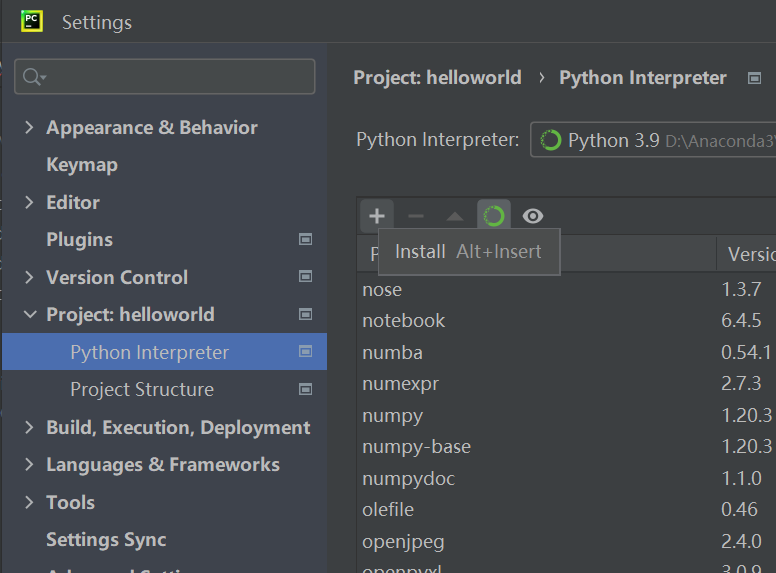Screen dimensions: 776x573
Task: Click the minus Uninstall package icon
Action: coord(416,216)
